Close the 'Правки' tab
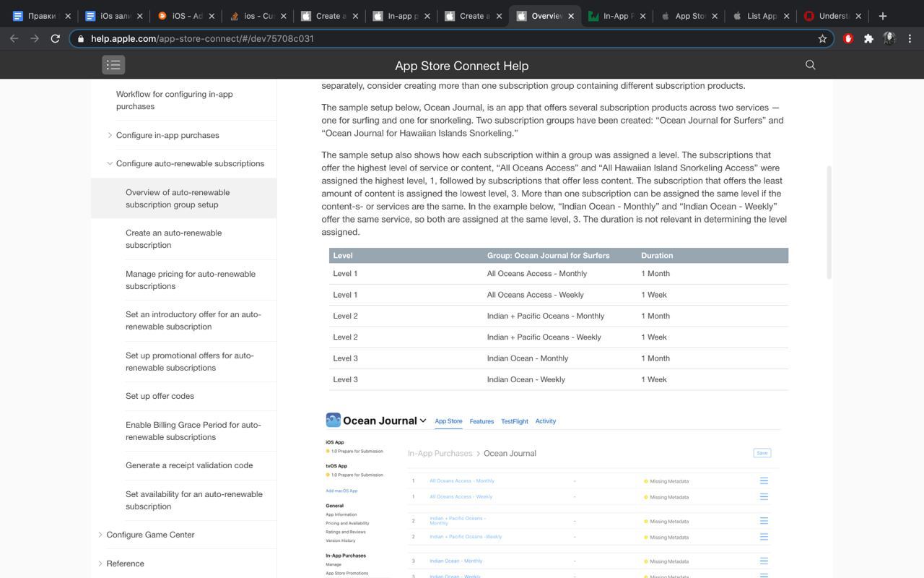The image size is (924, 578). (x=68, y=16)
